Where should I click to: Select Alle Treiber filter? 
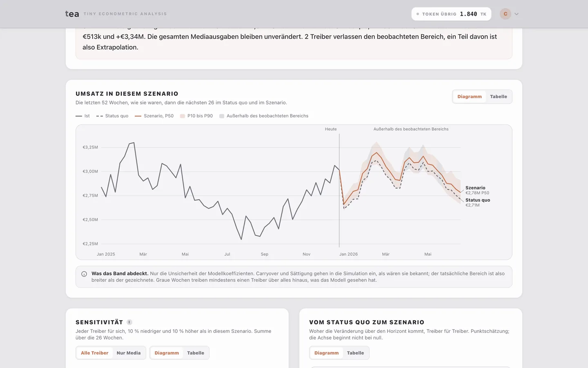coord(95,353)
